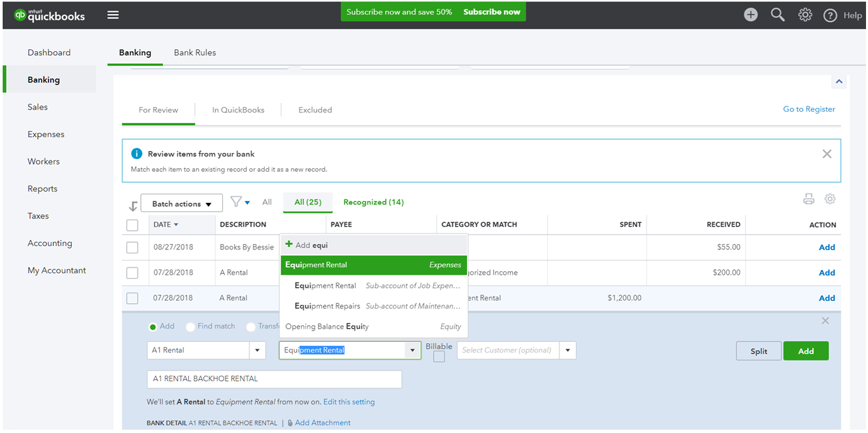
Task: Switch to the In QuickBooks tab
Action: pos(238,110)
